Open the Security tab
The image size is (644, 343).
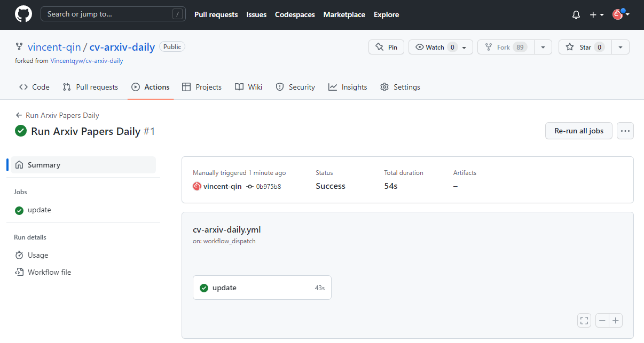(295, 87)
